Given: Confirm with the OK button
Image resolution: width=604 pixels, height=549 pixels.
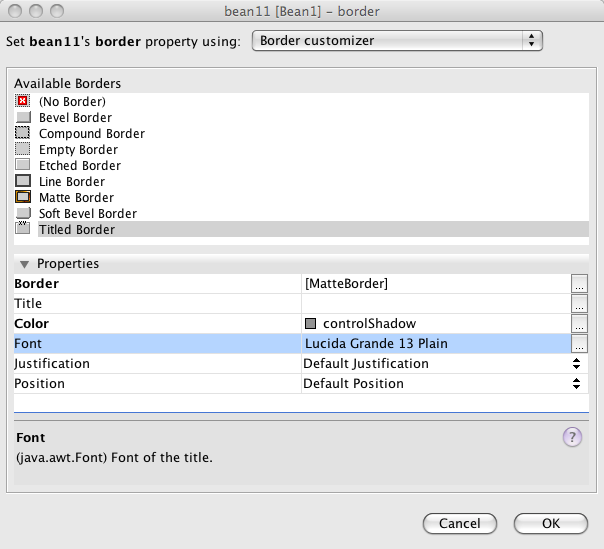Looking at the screenshot, I should pos(551,523).
